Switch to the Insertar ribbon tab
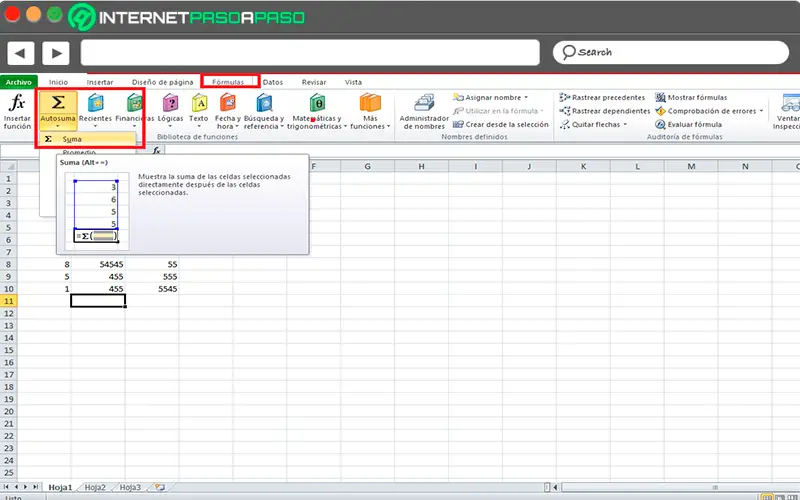 click(x=100, y=82)
